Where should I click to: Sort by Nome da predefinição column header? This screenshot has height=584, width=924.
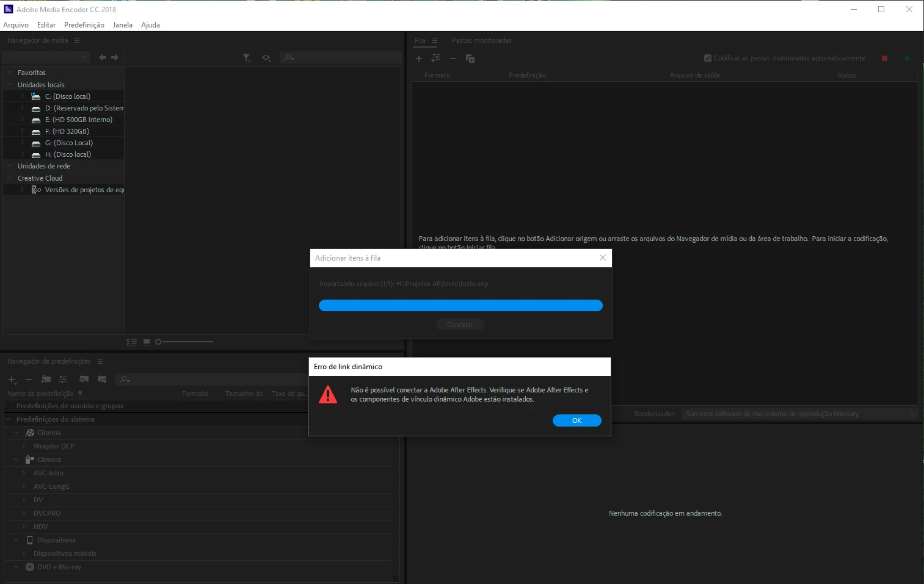point(40,394)
